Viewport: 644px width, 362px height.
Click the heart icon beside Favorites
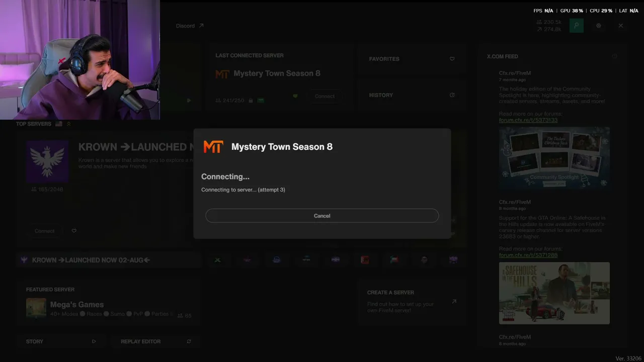coord(452,59)
